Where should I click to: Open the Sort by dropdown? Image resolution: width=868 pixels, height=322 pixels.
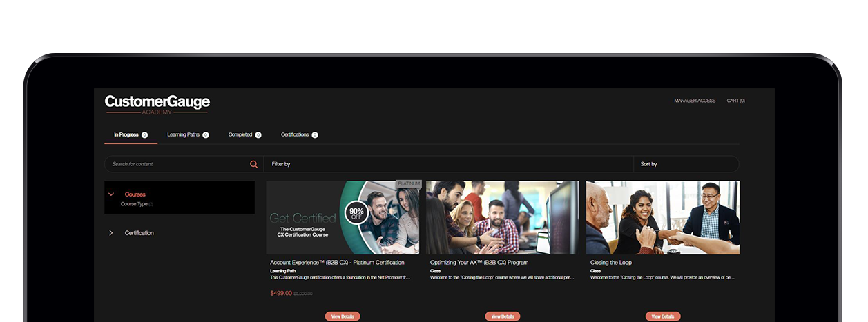(685, 164)
